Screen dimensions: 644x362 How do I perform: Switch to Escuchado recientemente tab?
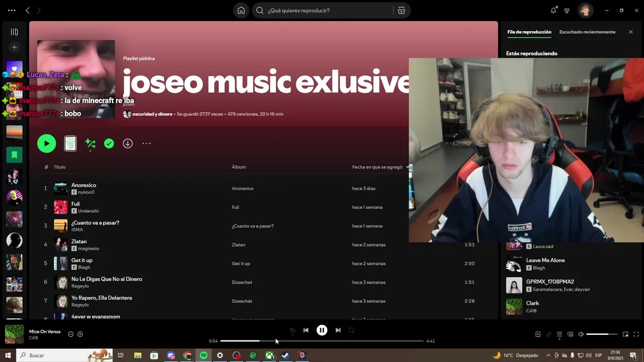click(587, 32)
